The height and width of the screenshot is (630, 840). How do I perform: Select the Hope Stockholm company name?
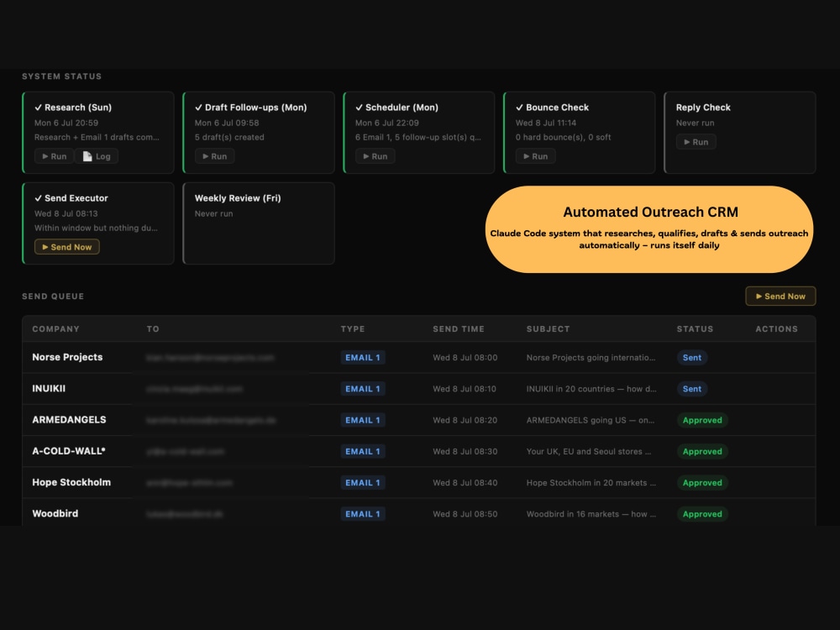click(71, 482)
